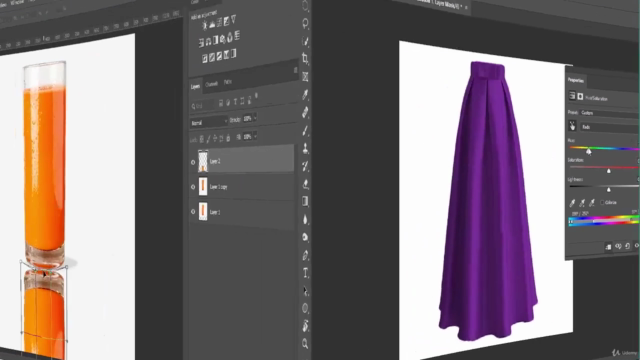Click the Saturation slider handle
Viewport: 640px width, 360px height.
[609, 171]
